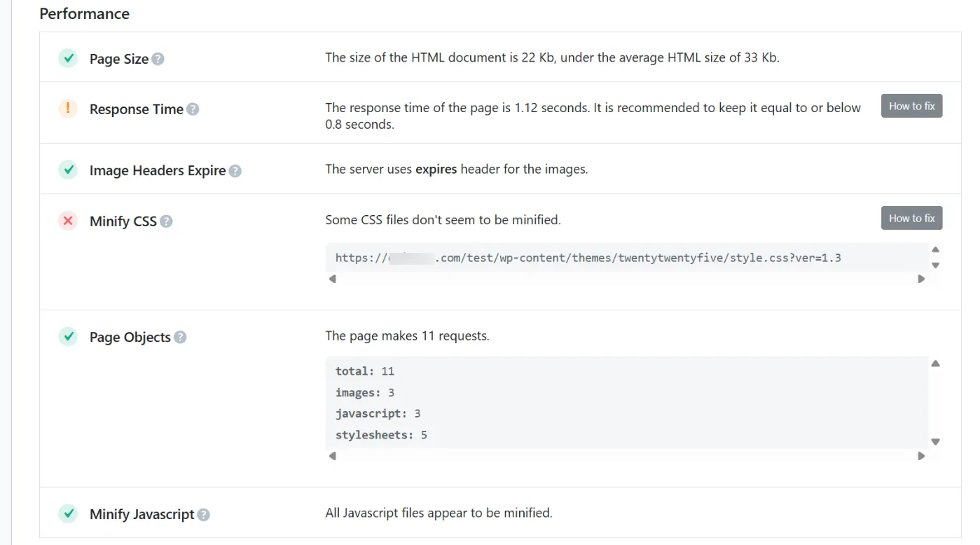Open the Image Headers Expire help tooltip icon
This screenshot has width=980, height=545.
pos(235,171)
